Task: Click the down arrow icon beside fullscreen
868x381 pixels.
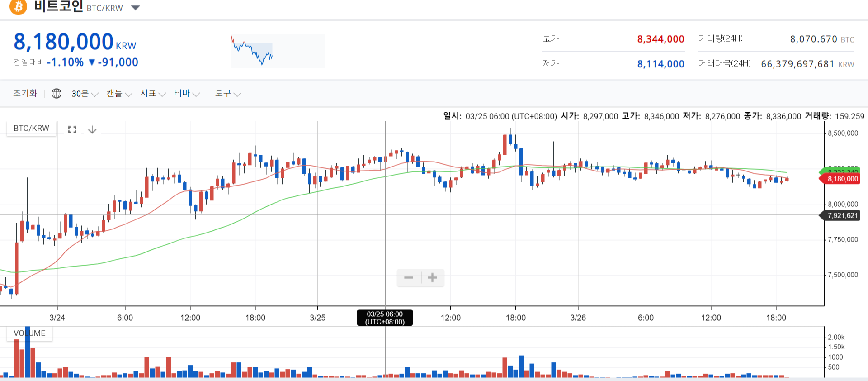Action: (92, 130)
